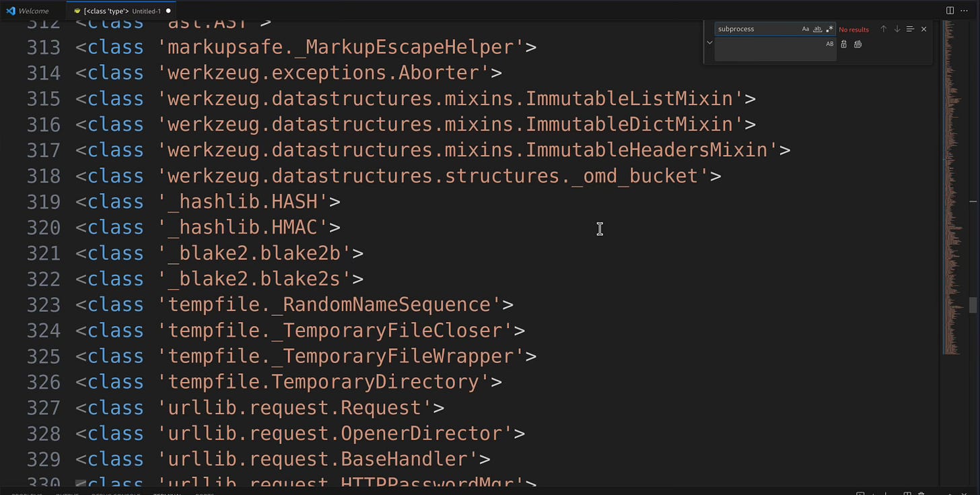
Task: Click line number 319
Action: point(44,201)
